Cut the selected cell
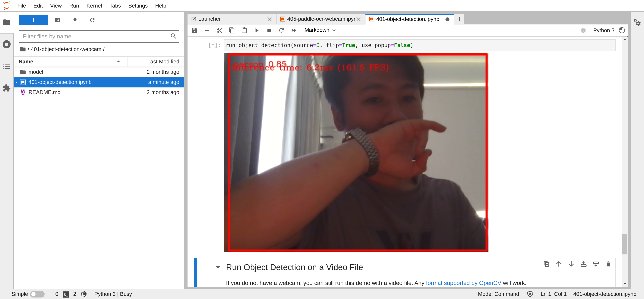644x299 pixels. point(219,30)
